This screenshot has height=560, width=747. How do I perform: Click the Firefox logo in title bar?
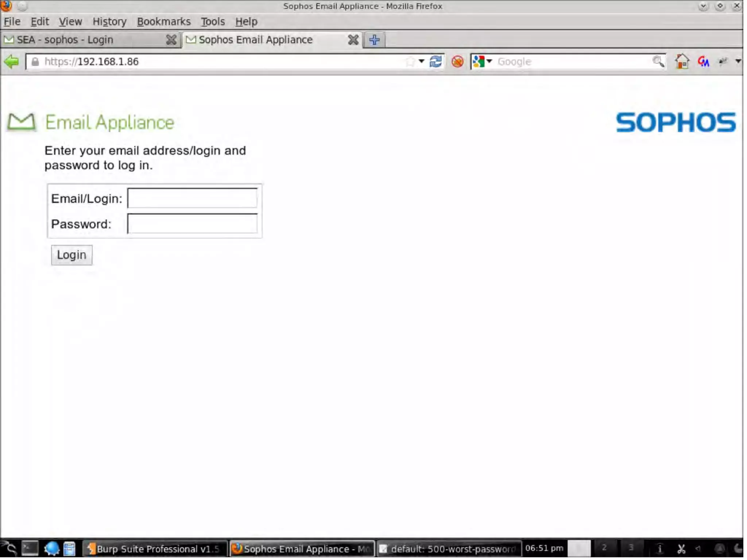tap(6, 6)
